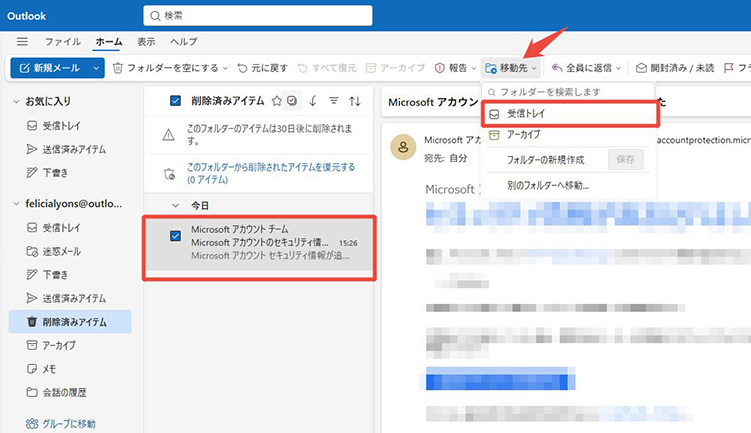Open 受信トレイ under お気に入り
Image resolution: width=751 pixels, height=433 pixels.
click(61, 125)
